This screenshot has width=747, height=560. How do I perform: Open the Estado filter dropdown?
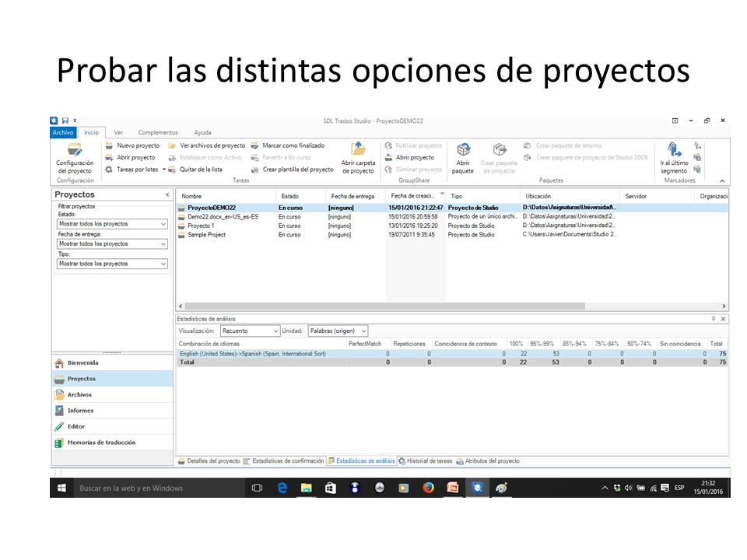click(x=112, y=224)
